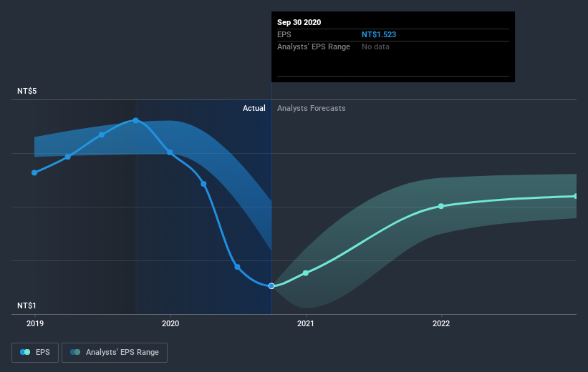The image size is (588, 372).
Task: Click the 2021 forecast EPS data point
Action: click(306, 273)
